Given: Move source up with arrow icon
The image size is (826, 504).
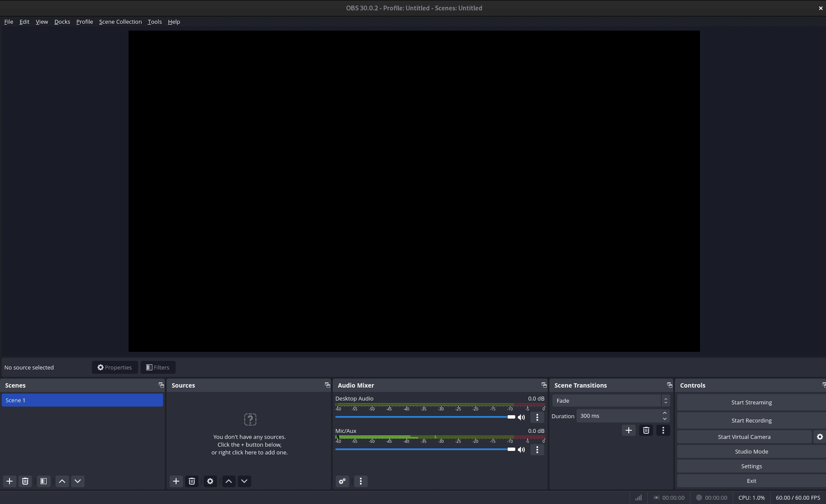Looking at the screenshot, I should click(229, 481).
